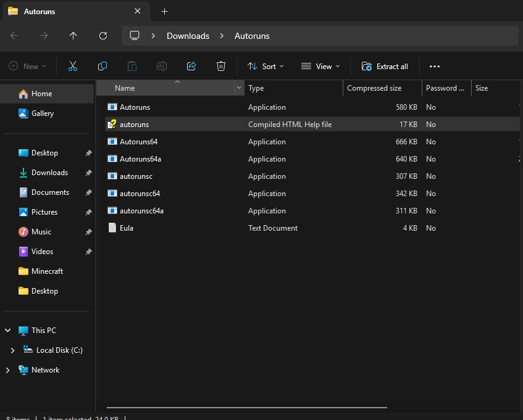Sort by the Type column header
This screenshot has width=523, height=420.
click(x=293, y=88)
